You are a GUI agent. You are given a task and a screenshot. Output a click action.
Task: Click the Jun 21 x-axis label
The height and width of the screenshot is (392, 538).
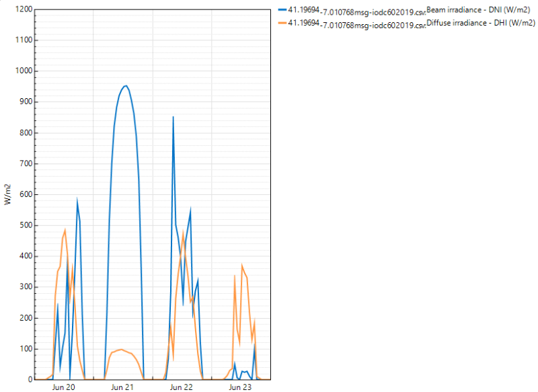pyautogui.click(x=122, y=387)
